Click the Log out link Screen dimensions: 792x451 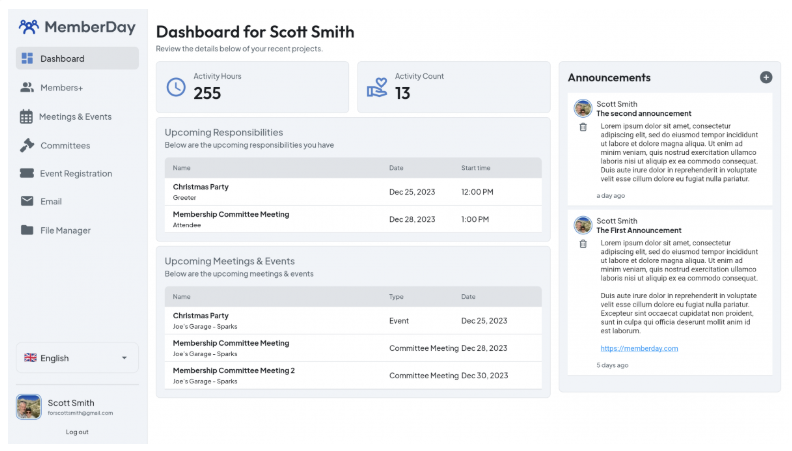77,432
